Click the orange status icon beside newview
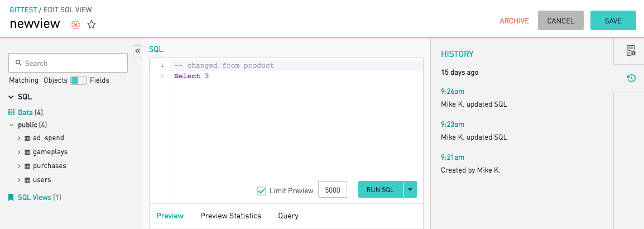Viewport: 644px width, 229px height. 75,25
